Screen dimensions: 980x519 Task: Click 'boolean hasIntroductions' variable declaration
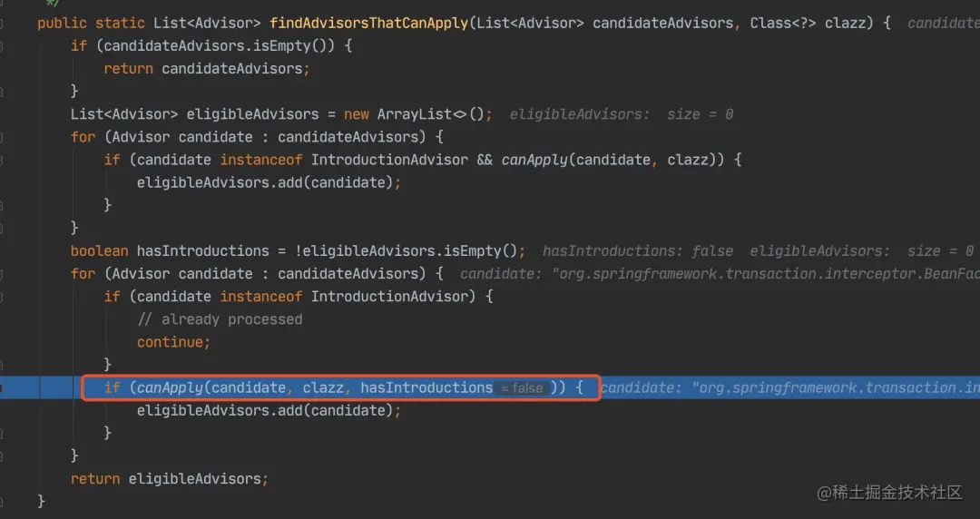coord(170,251)
